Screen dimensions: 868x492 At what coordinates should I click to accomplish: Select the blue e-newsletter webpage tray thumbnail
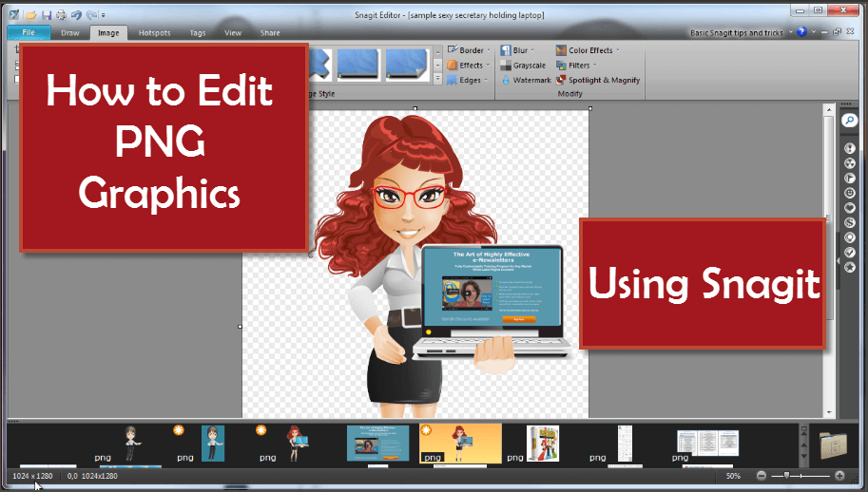tap(378, 443)
